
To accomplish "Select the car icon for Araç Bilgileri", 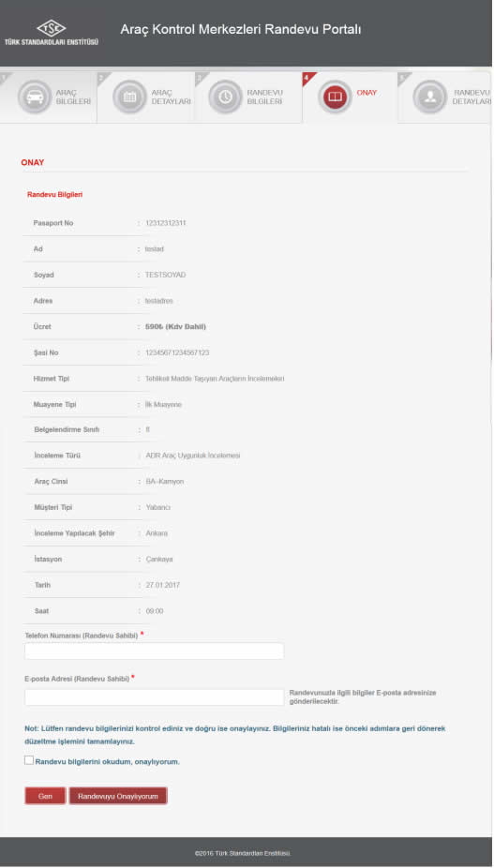I will pyautogui.click(x=35, y=97).
